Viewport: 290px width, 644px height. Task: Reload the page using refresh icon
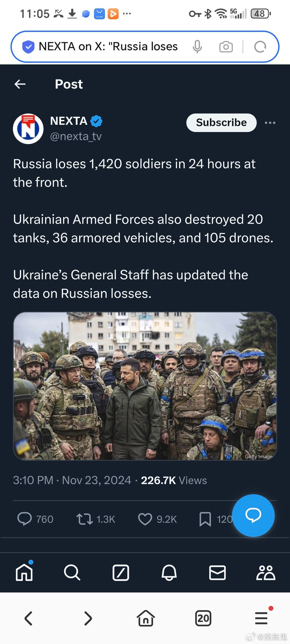click(260, 47)
